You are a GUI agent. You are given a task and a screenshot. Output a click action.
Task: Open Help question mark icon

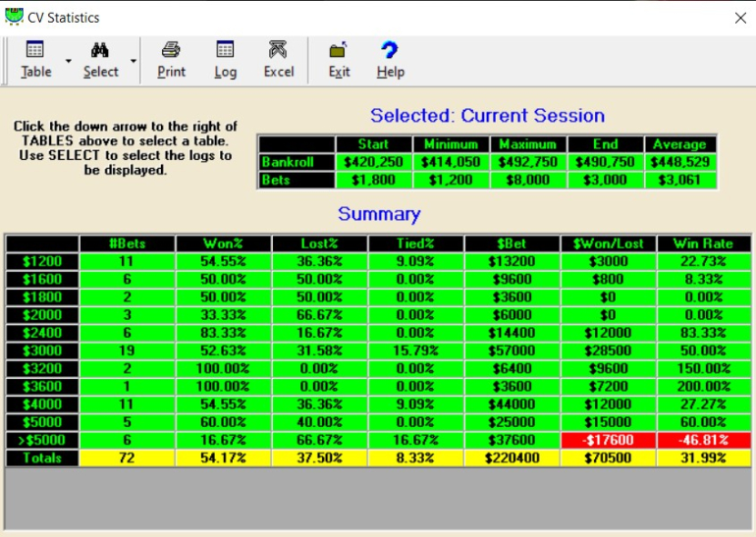click(390, 50)
